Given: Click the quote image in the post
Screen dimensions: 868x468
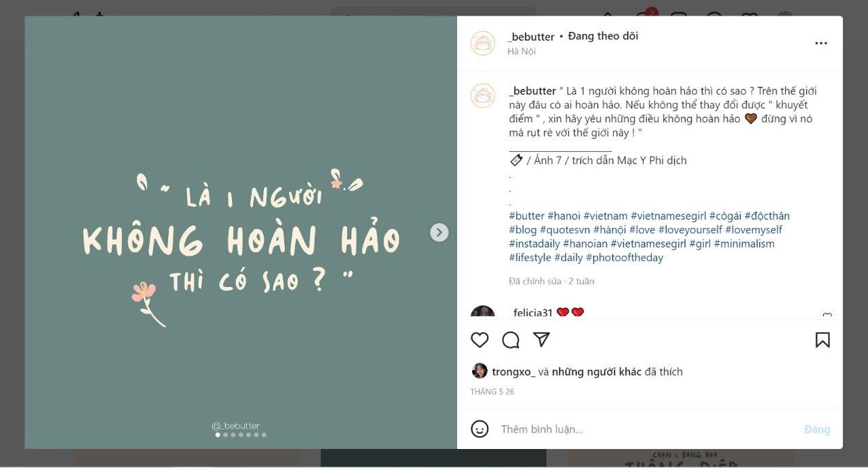Looking at the screenshot, I should [x=241, y=233].
